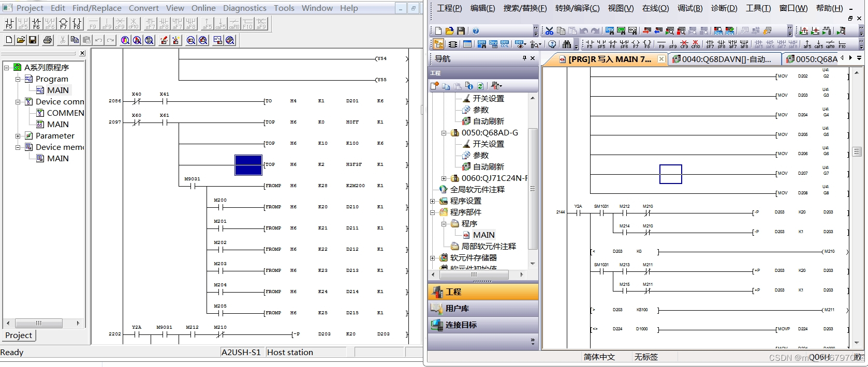The image size is (868, 367).
Task: Click the chip element selection icon, right toolbar
Action: 453,44
